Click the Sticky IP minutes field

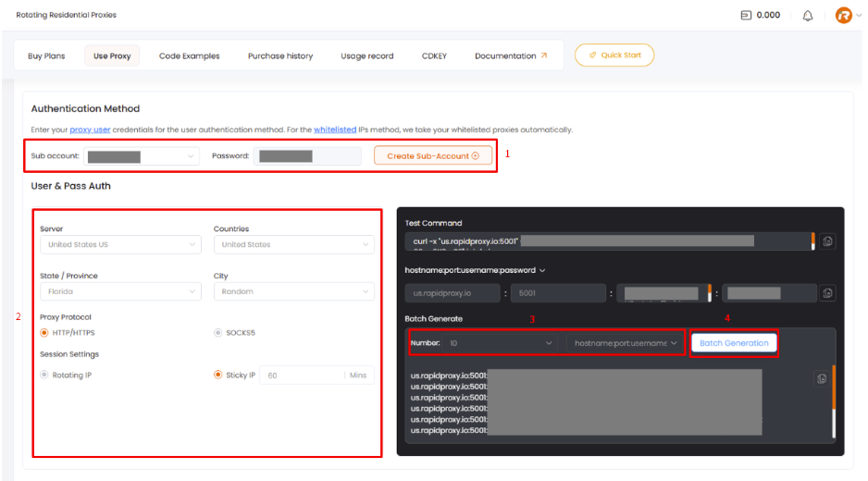(x=316, y=376)
